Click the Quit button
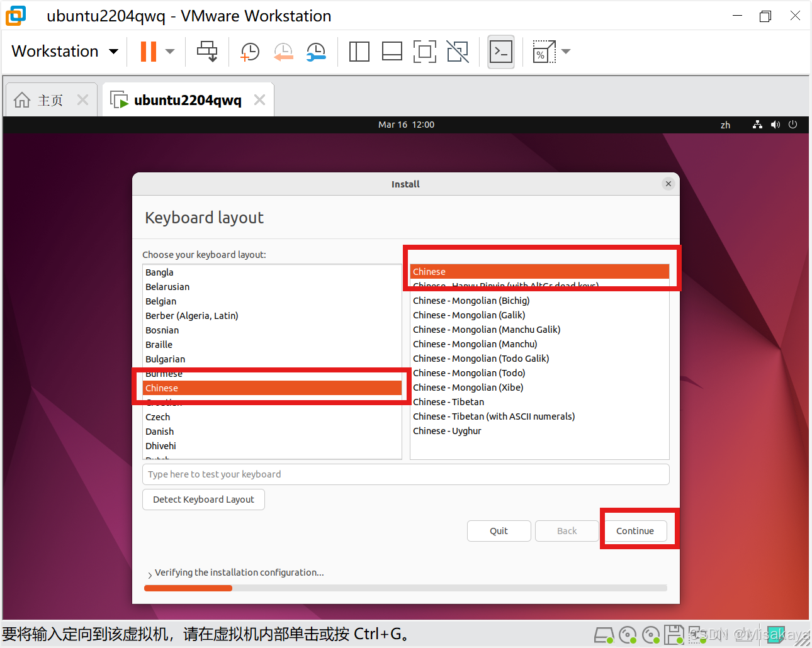Screen dimensions: 812x648 point(499,531)
